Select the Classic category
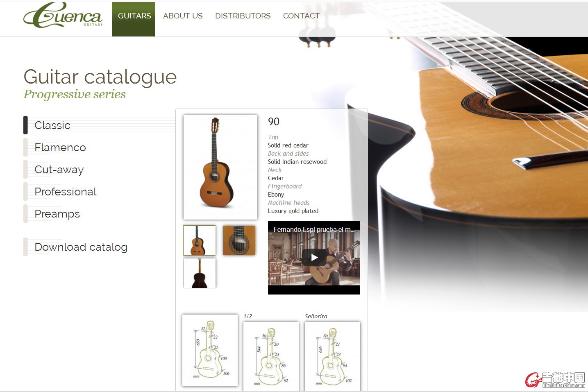The width and height of the screenshot is (588, 392). [x=52, y=125]
